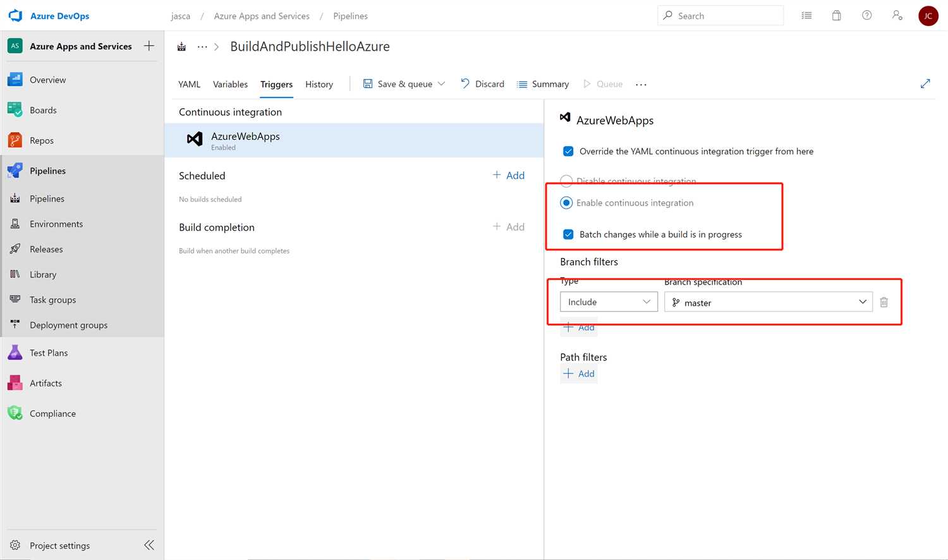
Task: Open master branch specification dropdown
Action: pos(769,302)
